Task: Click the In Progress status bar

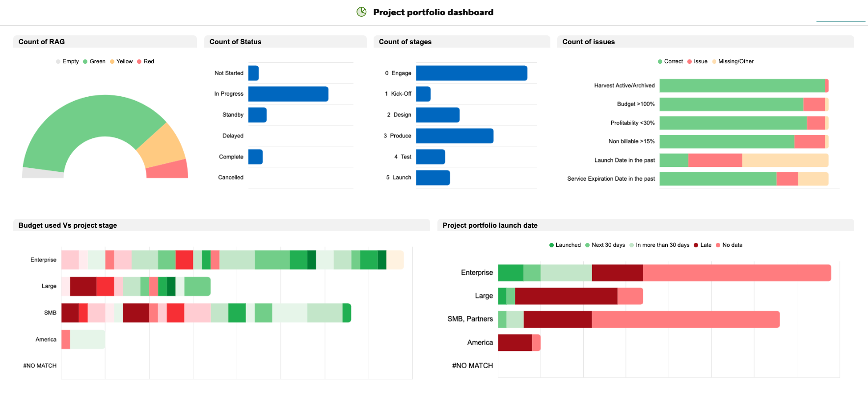Action: coord(288,94)
